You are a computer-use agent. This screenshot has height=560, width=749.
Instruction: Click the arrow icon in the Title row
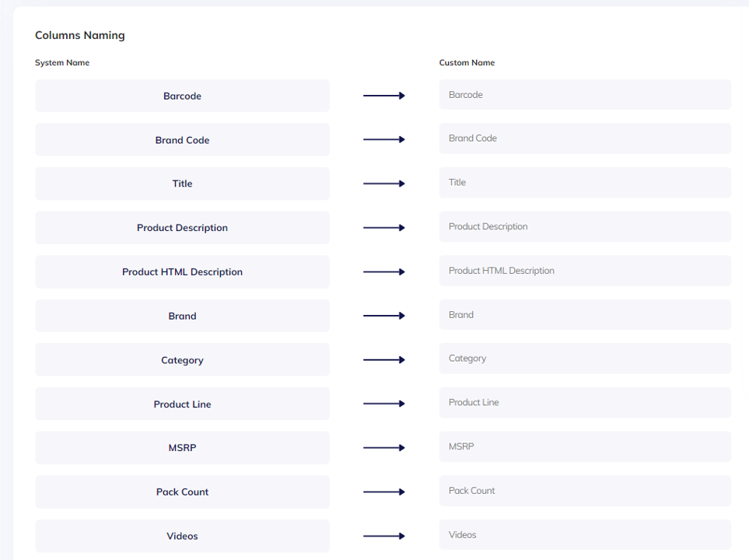384,184
